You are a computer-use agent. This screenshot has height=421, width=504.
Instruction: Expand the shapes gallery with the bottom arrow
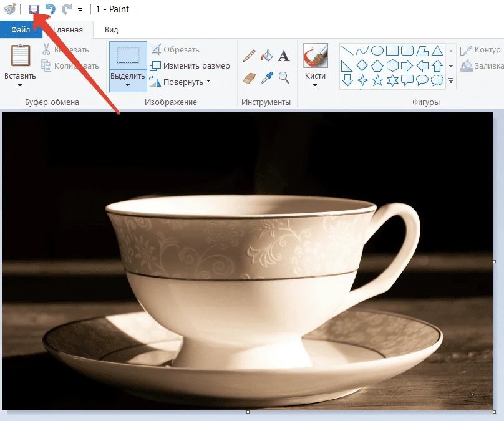point(451,81)
